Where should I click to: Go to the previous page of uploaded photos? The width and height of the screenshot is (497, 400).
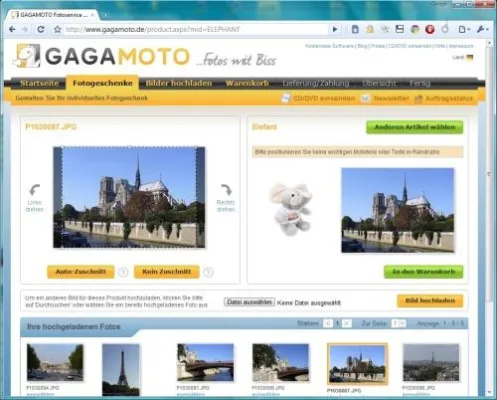pyautogui.click(x=328, y=323)
